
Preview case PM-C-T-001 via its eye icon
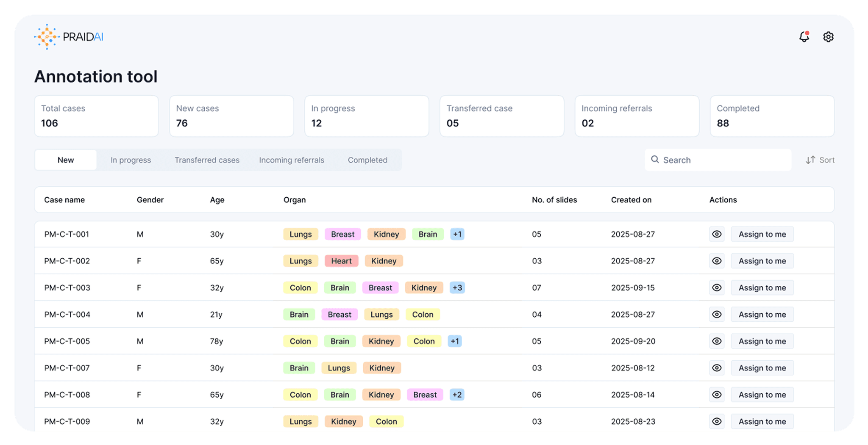click(x=717, y=234)
